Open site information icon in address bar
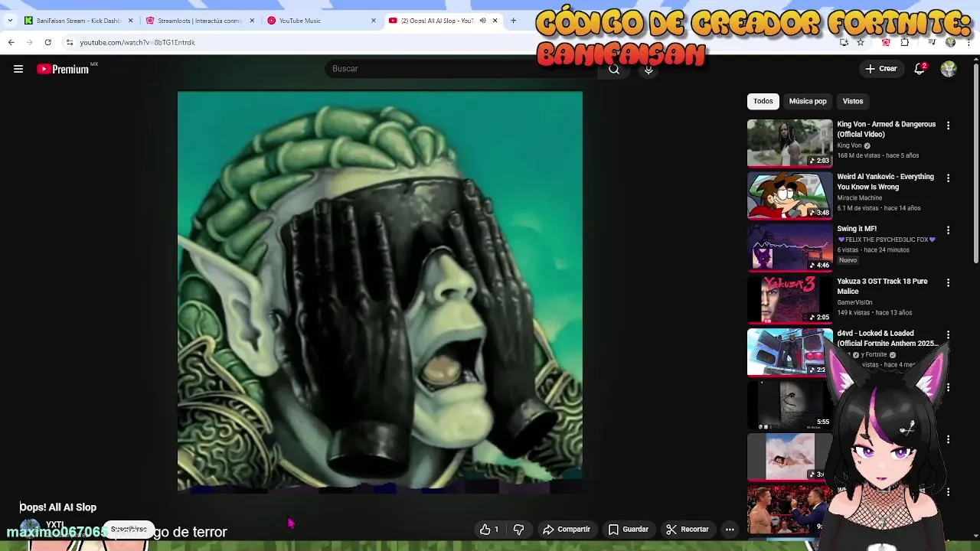This screenshot has height=551, width=980. [69, 42]
